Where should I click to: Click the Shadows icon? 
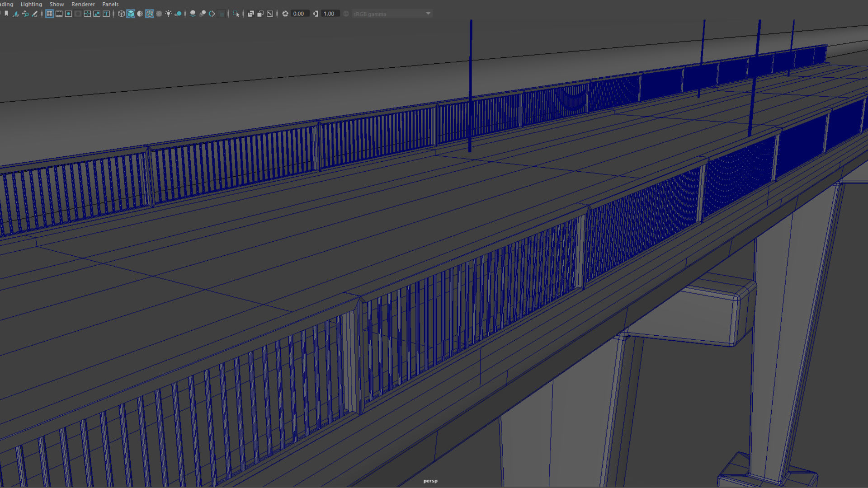[x=178, y=14]
